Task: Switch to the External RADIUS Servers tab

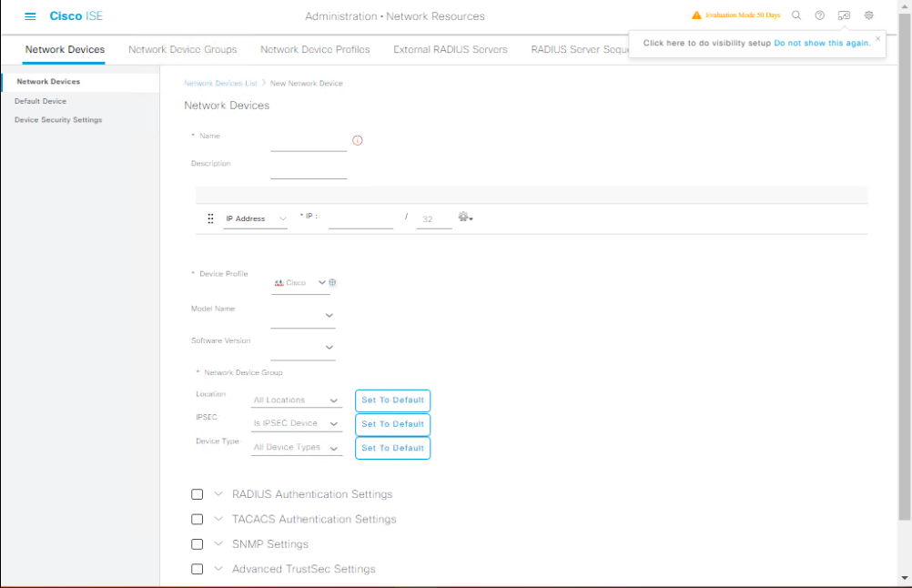Action: tap(451, 50)
